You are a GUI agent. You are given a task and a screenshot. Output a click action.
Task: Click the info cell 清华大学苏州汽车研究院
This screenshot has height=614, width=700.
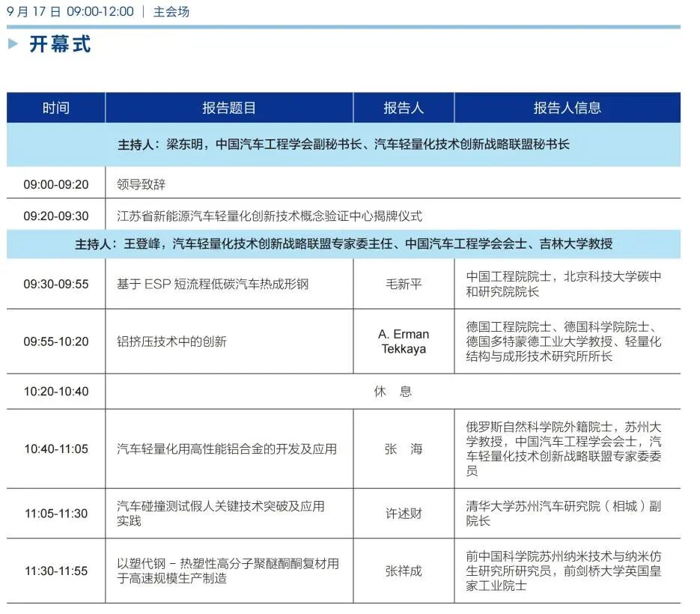[564, 514]
